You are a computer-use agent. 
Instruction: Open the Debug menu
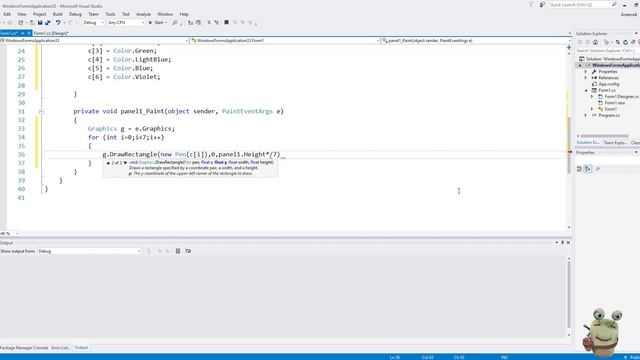point(75,14)
